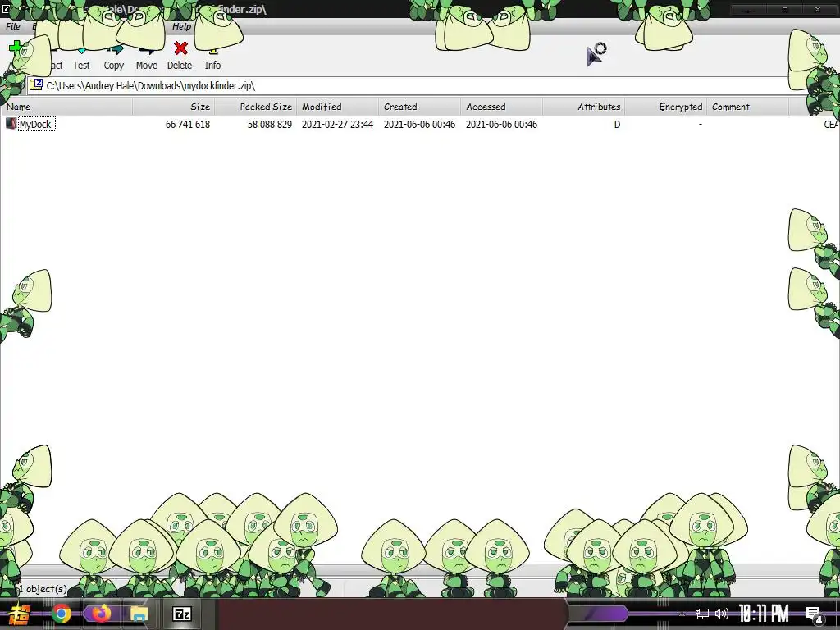Click the Copy toolbar button
The image size is (840, 630).
[x=113, y=57]
